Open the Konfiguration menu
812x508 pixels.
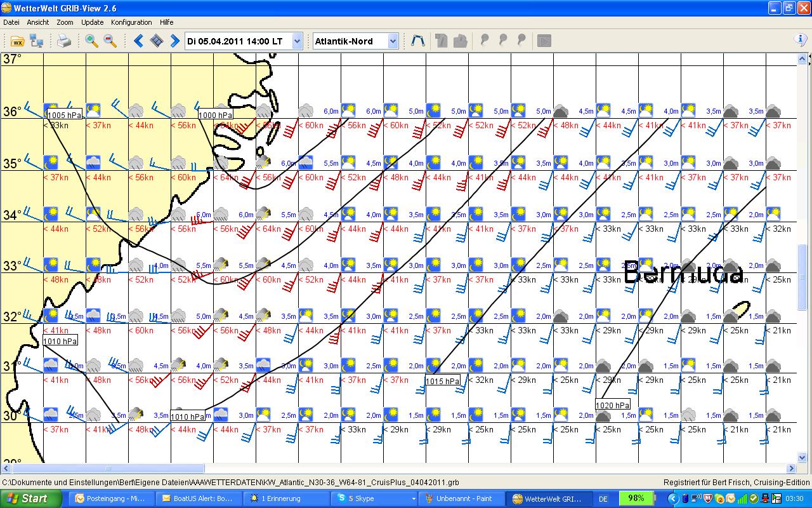click(x=131, y=22)
